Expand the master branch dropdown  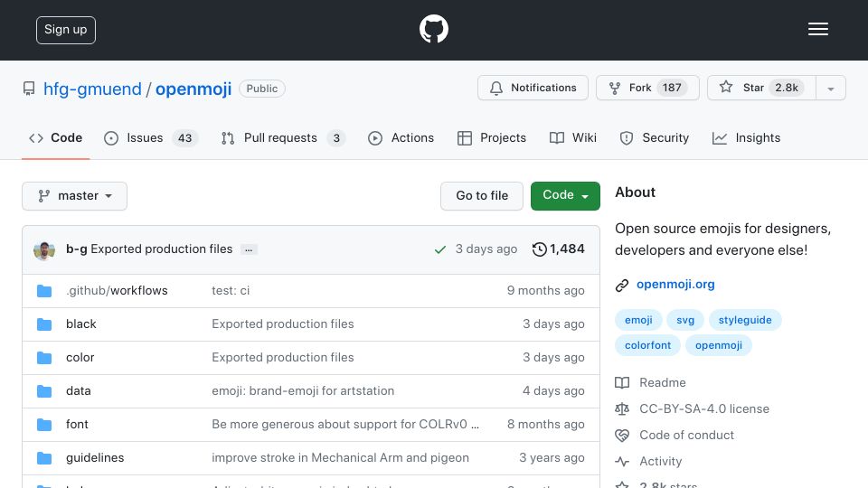click(75, 196)
